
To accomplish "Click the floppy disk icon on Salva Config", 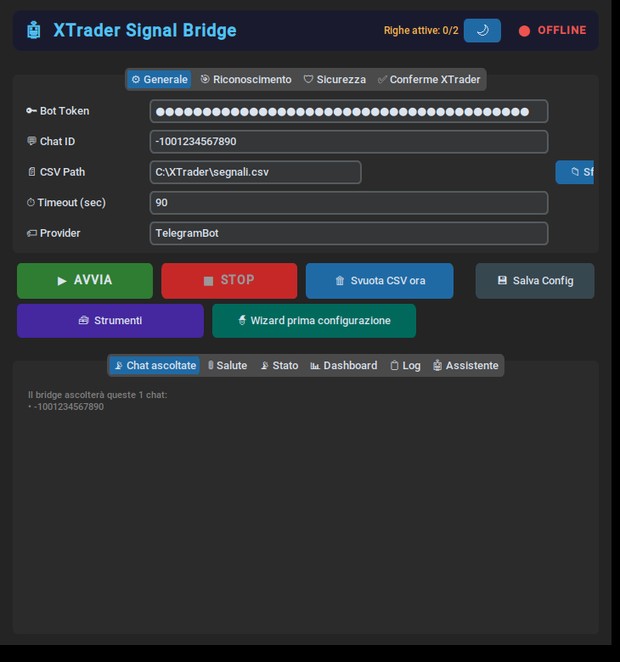I will 502,280.
